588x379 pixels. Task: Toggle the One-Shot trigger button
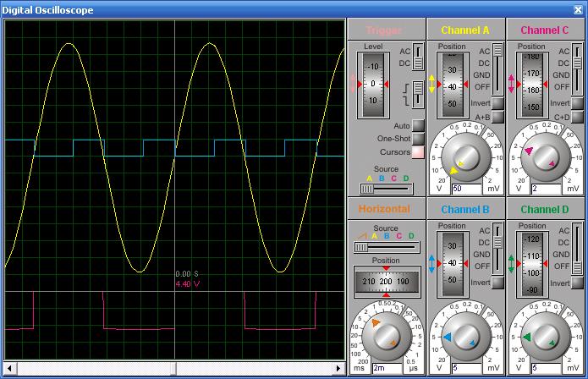[417, 139]
